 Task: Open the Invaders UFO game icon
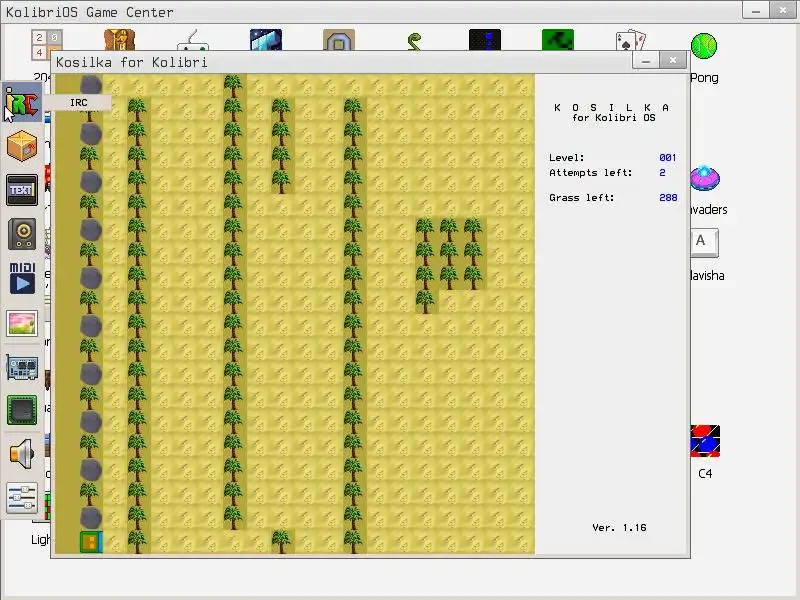click(705, 178)
